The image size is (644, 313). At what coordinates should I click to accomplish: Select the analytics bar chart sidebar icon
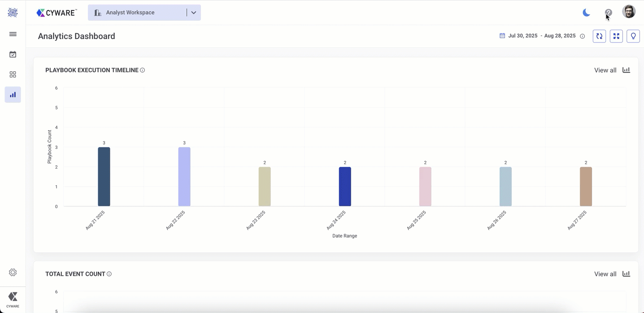[13, 95]
